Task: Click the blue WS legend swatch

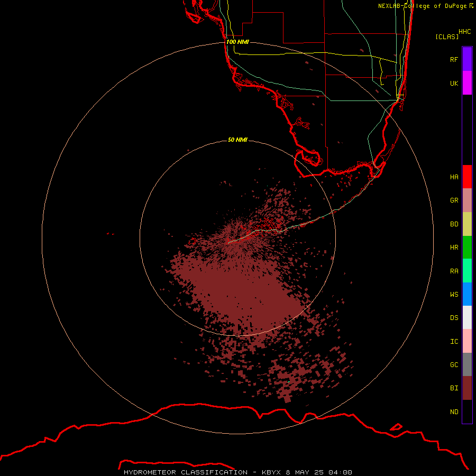Action: coord(467,294)
